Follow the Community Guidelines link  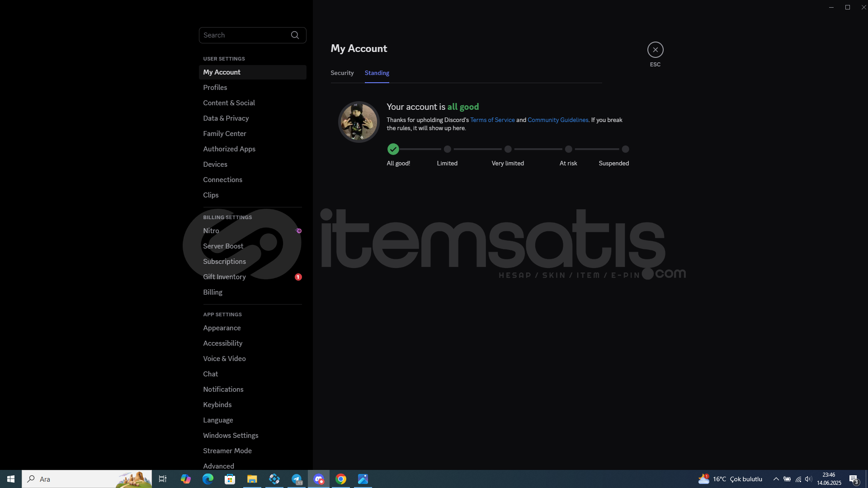tap(558, 120)
